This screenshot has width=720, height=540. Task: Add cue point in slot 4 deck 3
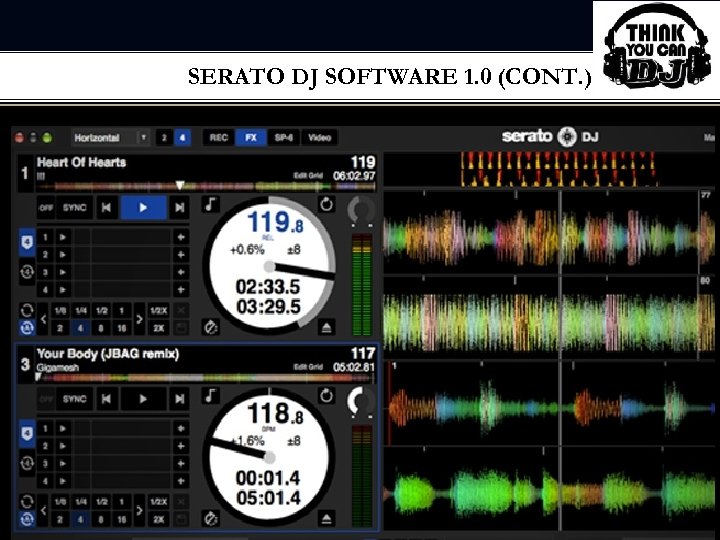point(181,481)
